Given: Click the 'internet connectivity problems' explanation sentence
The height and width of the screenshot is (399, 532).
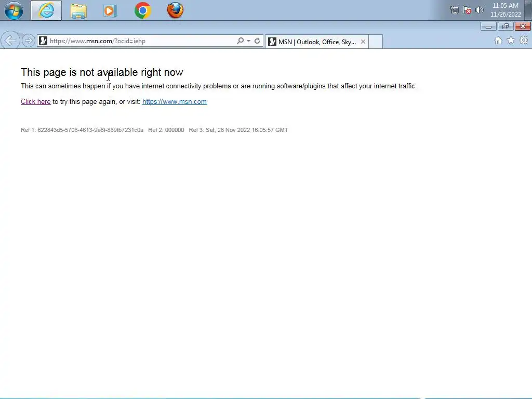Looking at the screenshot, I should [219, 86].
